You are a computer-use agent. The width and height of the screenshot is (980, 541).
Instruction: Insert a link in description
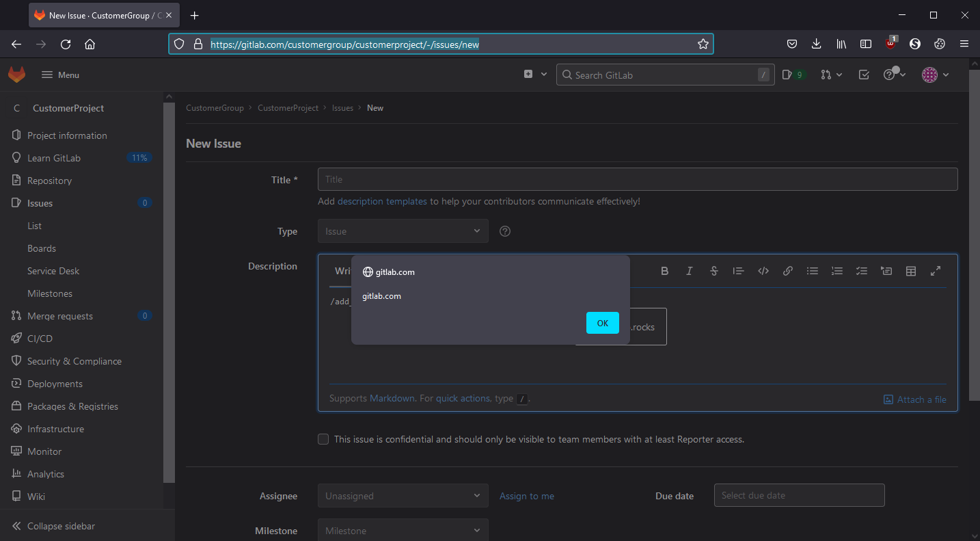tap(787, 271)
